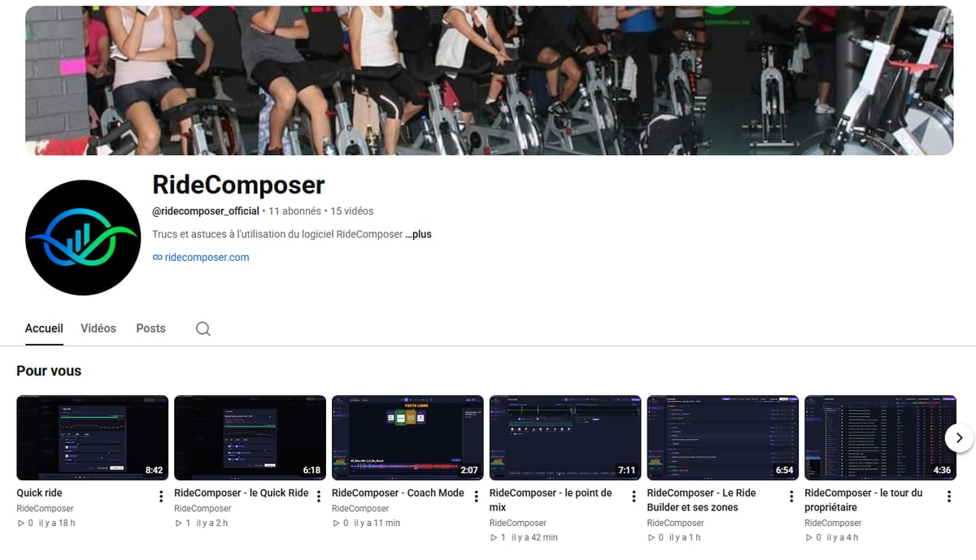Click title 'RideComposer - le point de mix'
This screenshot has height=560, width=976.
[551, 500]
